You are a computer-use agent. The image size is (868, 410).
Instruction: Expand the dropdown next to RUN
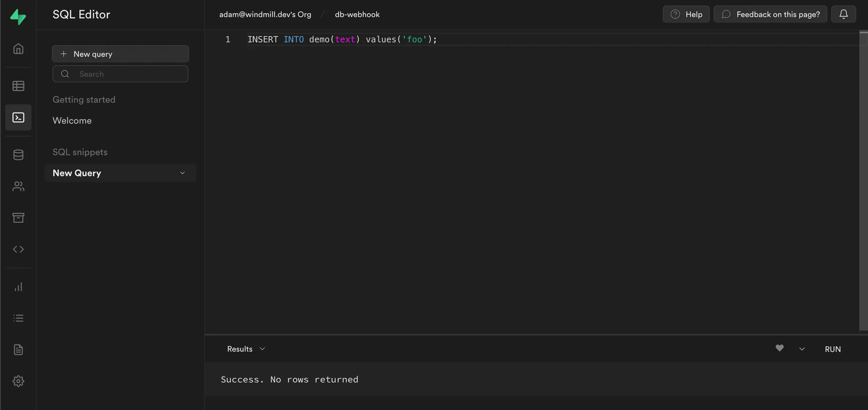tap(802, 349)
